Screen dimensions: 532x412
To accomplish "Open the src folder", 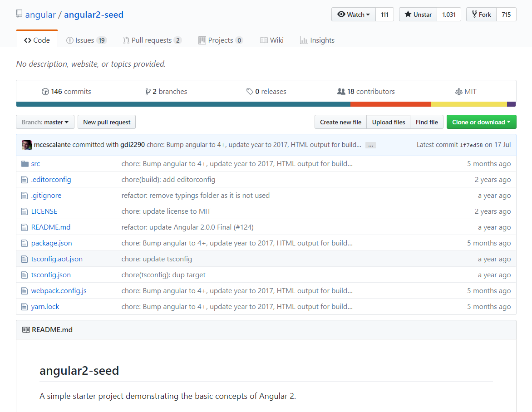I will 35,164.
